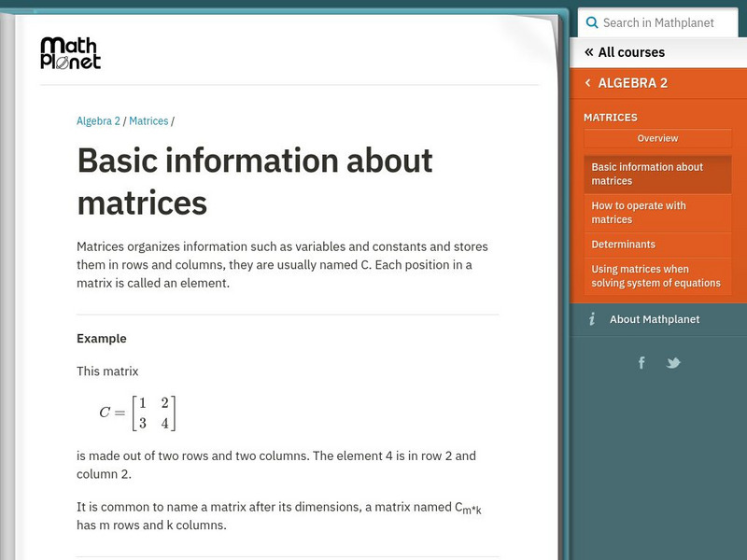The height and width of the screenshot is (560, 747).
Task: Focus the Search in Mathplanet field
Action: [x=658, y=22]
